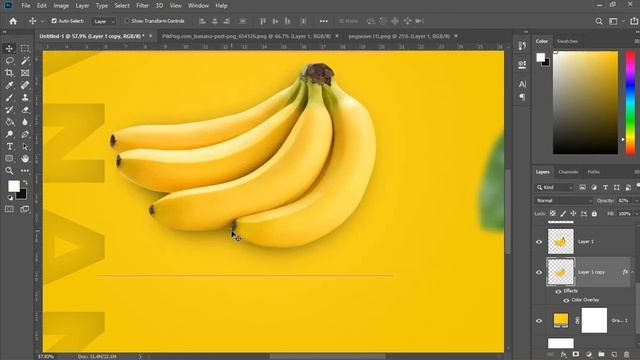Image resolution: width=640 pixels, height=360 pixels.
Task: Select the Clone Stamp tool
Action: tap(25, 97)
